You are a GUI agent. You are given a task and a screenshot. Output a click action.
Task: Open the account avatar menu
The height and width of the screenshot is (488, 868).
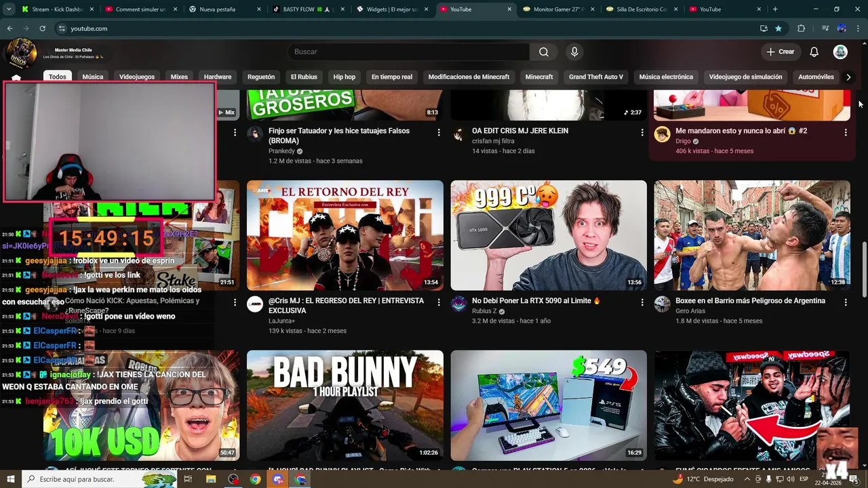click(x=840, y=52)
